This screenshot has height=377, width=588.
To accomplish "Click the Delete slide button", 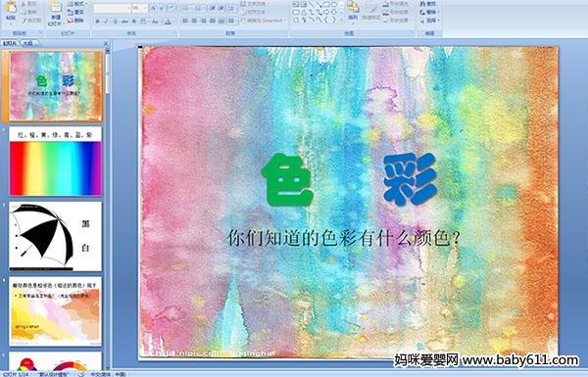I will [76, 21].
